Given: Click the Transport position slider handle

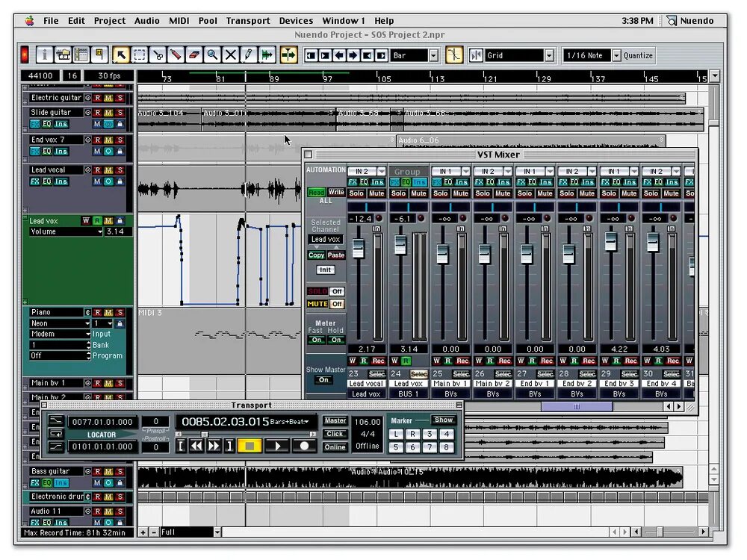Looking at the screenshot, I should pos(205,435).
